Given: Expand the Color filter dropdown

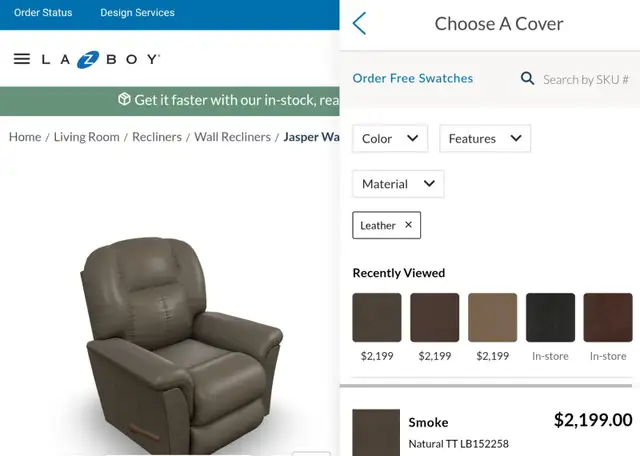Looking at the screenshot, I should pyautogui.click(x=390, y=139).
